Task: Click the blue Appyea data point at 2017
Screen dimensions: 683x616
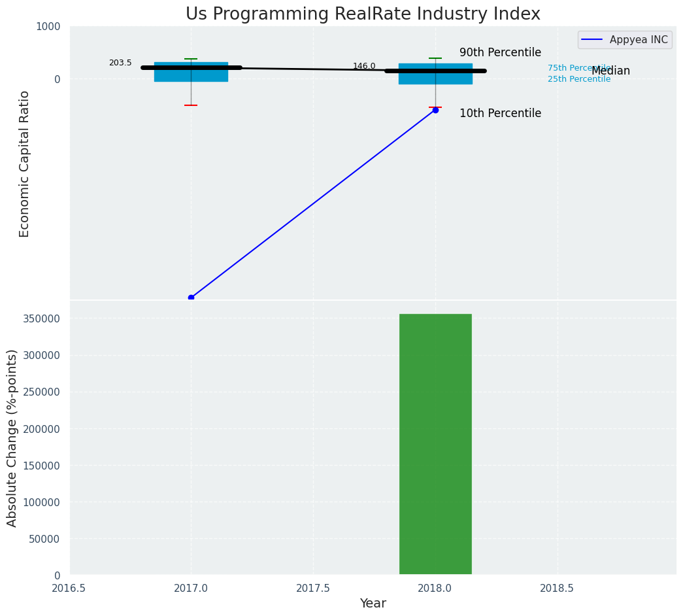Action: click(x=191, y=298)
